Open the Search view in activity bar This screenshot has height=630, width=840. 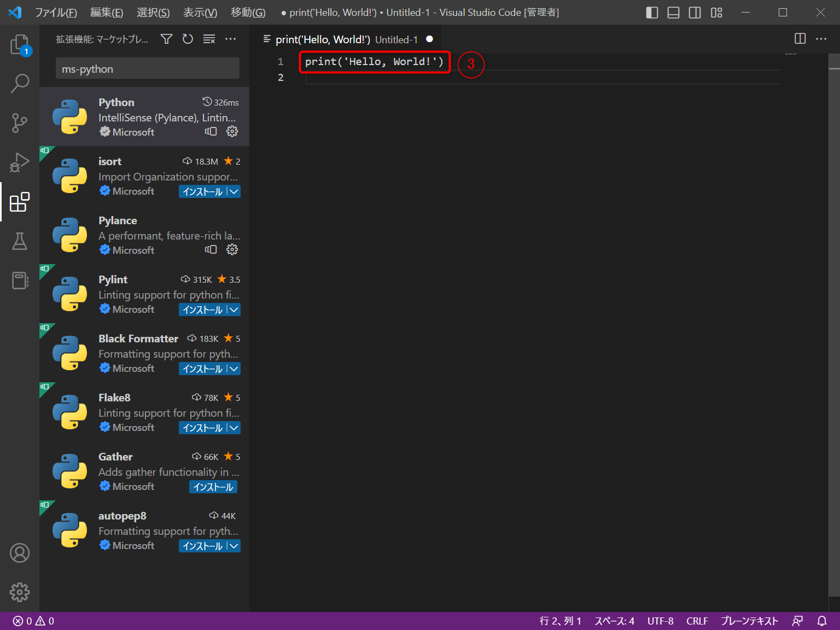click(x=20, y=84)
